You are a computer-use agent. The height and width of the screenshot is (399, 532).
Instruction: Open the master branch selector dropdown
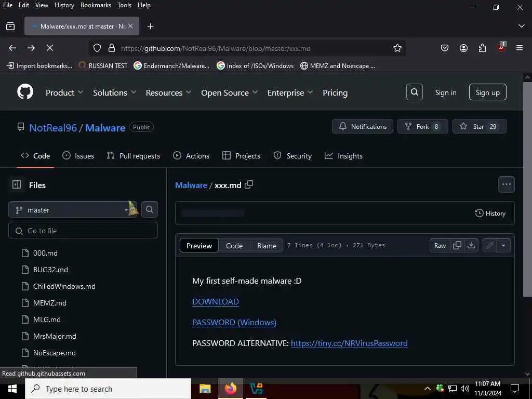pos(73,210)
